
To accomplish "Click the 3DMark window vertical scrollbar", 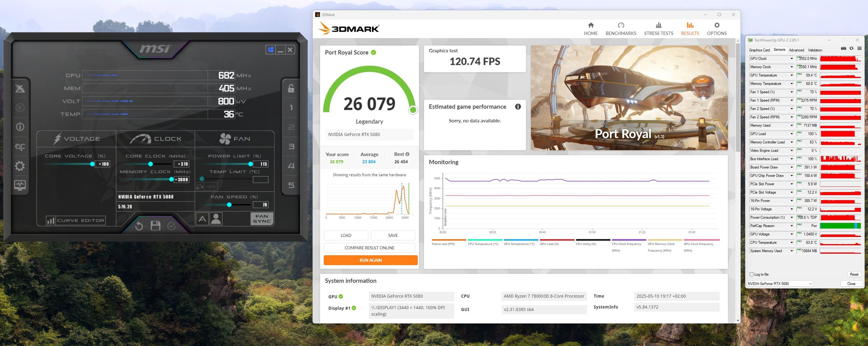I will [x=738, y=97].
